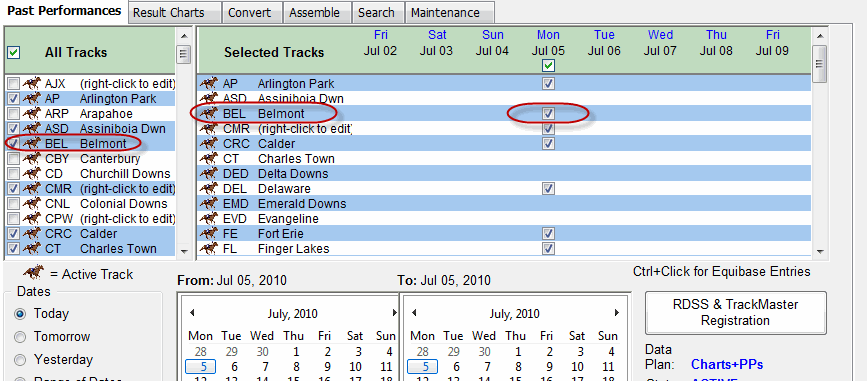This screenshot has width=867, height=381.
Task: Click horse icon next to CBY Canterbury
Action: (x=32, y=159)
